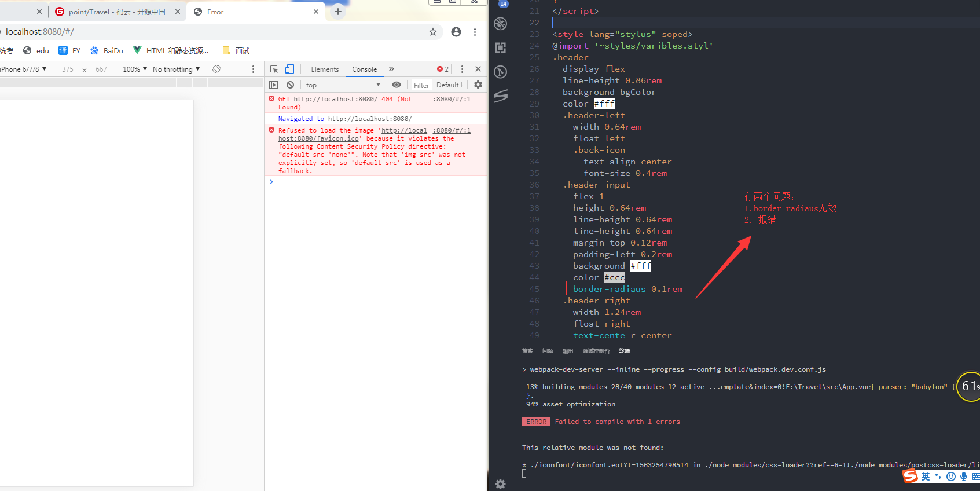Show more DevTools tabs

click(x=391, y=69)
